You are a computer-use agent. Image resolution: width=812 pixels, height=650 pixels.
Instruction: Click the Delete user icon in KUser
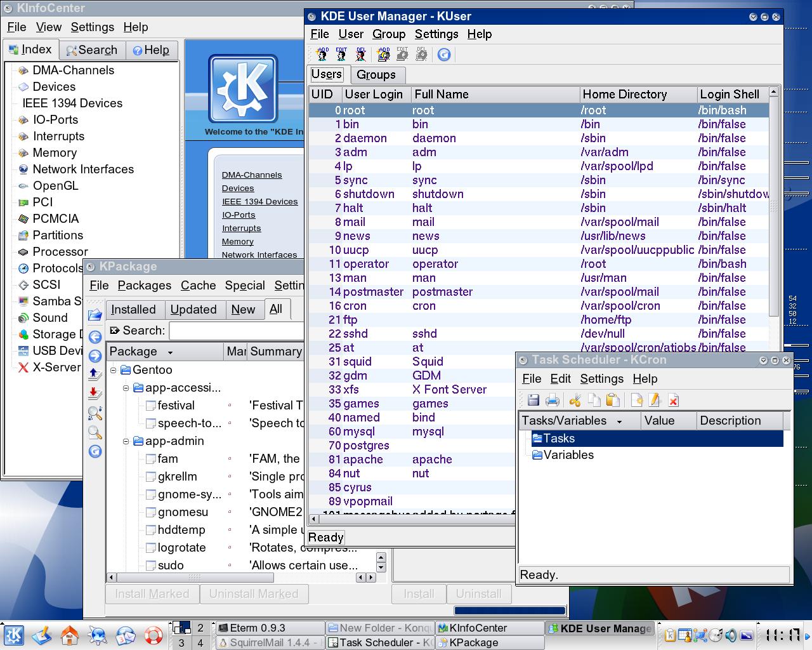[x=361, y=55]
